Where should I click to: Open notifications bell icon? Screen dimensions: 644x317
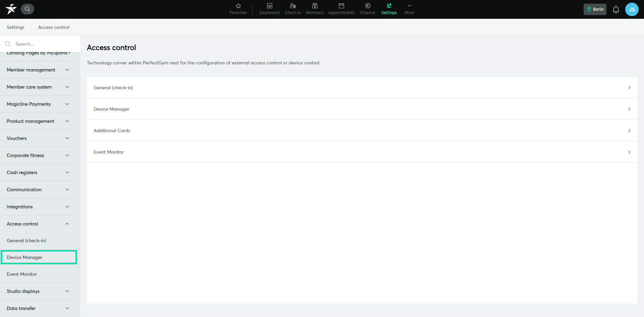[x=616, y=9]
